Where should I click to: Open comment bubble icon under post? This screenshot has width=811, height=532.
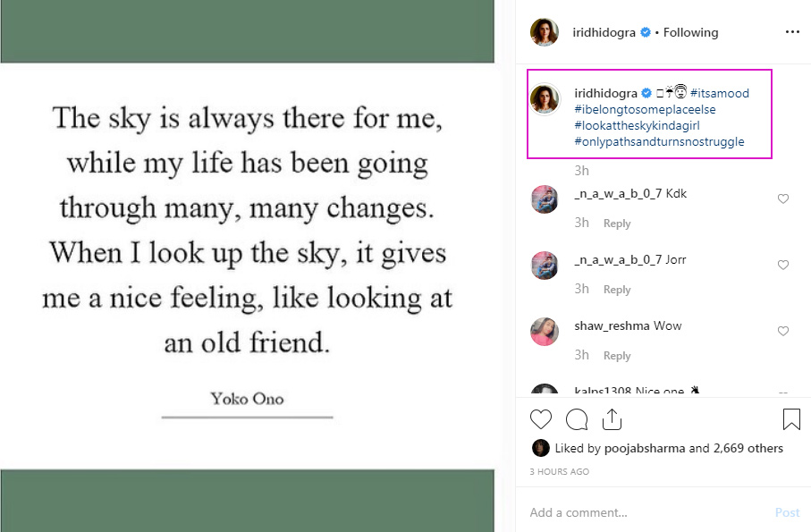(577, 419)
